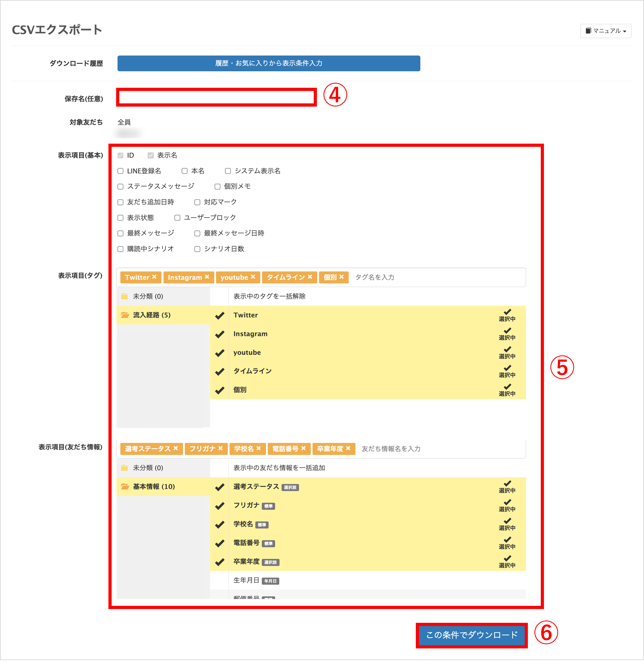This screenshot has height=664, width=644.
Task: Deselect 選考ステータス via its checkmark
Action: coord(220,487)
